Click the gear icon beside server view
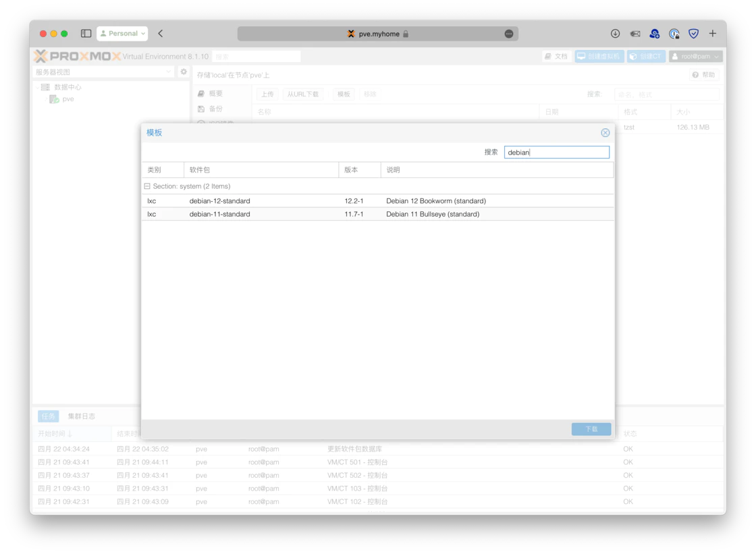Image resolution: width=756 pixels, height=554 pixels. [184, 72]
